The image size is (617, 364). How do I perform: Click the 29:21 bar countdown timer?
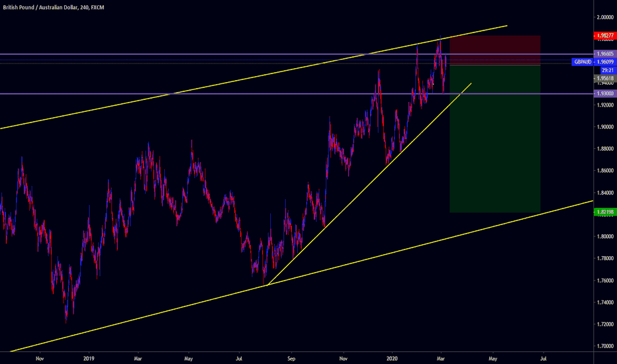click(605, 69)
